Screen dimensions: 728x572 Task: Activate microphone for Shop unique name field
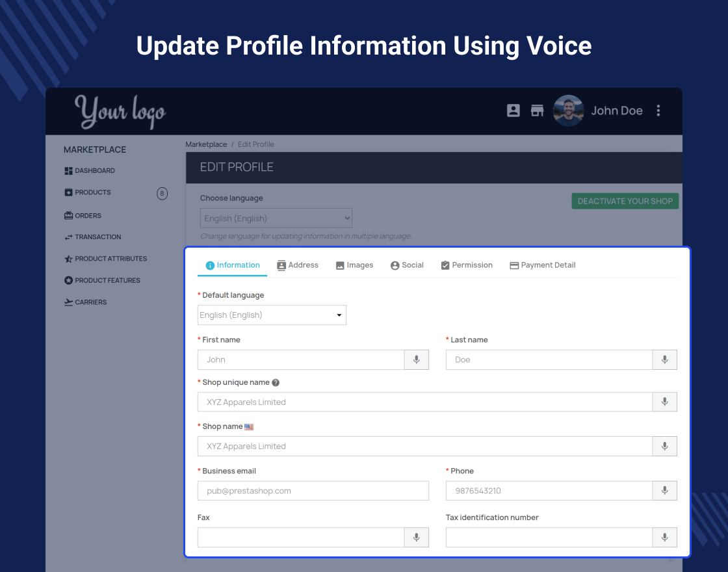664,402
